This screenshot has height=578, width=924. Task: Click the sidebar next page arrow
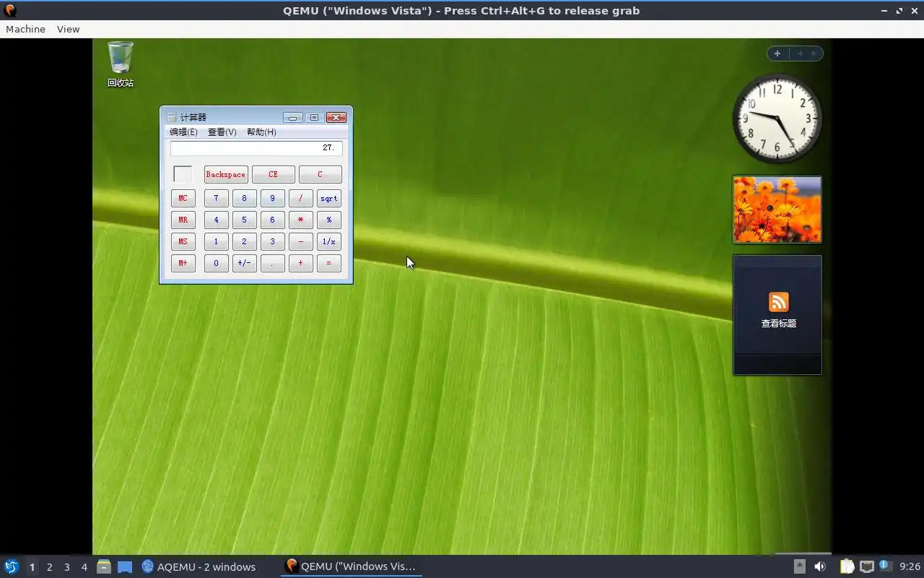[814, 53]
